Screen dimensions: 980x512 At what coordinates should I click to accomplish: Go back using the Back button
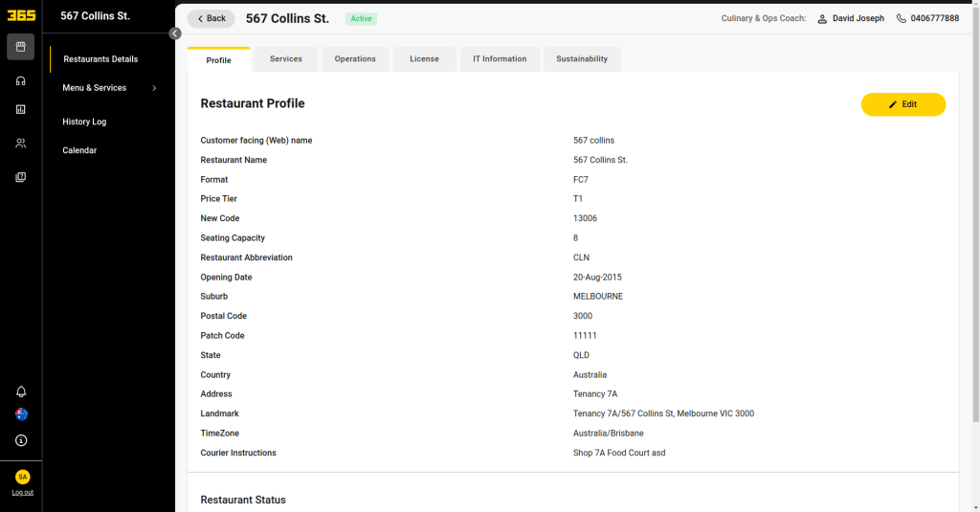212,19
